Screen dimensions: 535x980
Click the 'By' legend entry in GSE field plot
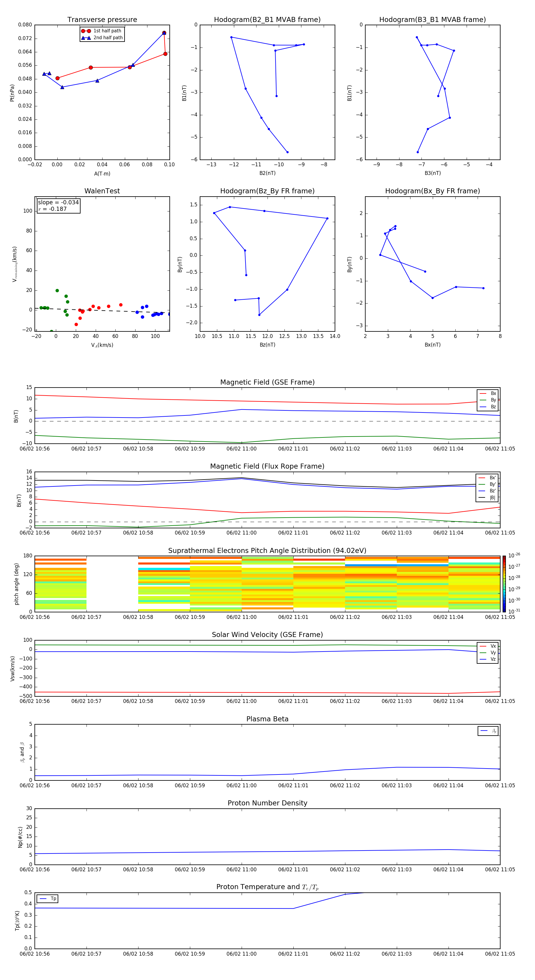[488, 400]
